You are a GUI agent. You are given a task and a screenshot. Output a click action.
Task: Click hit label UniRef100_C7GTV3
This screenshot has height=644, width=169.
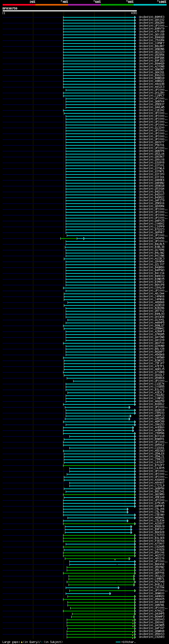coord(152,535)
